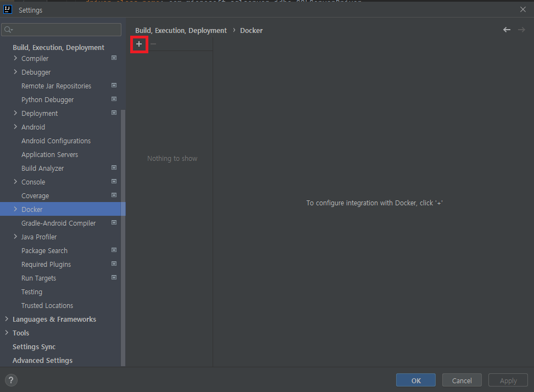Expand the Compiler node
The width and height of the screenshot is (534, 392).
15,58
